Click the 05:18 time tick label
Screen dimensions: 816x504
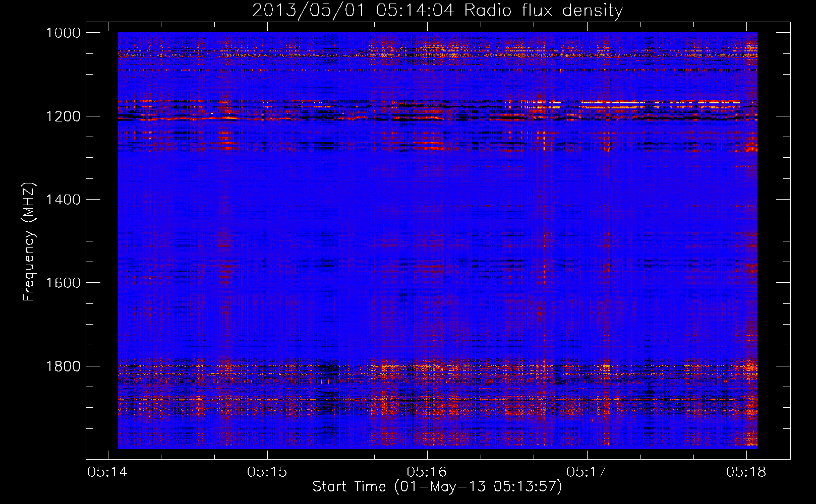pos(746,472)
